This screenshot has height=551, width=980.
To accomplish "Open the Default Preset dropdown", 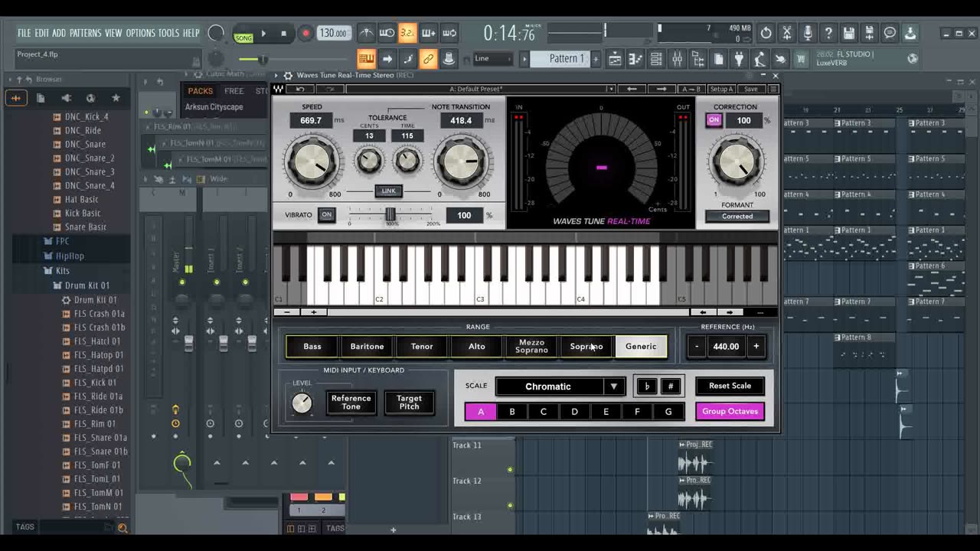I will coord(480,89).
